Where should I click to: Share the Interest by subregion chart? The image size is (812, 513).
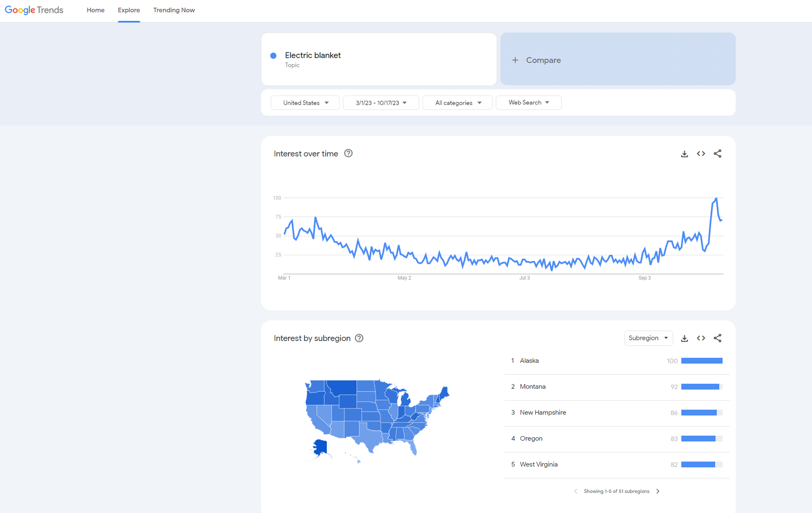coord(717,338)
